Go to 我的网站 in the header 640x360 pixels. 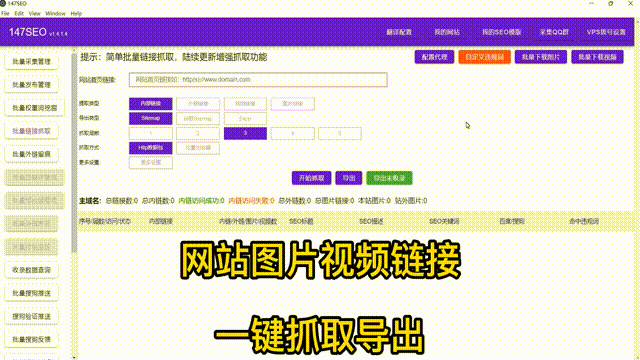[447, 32]
